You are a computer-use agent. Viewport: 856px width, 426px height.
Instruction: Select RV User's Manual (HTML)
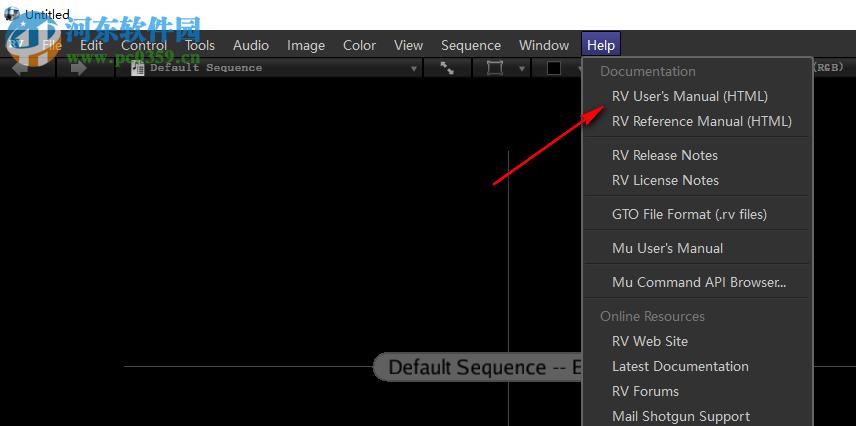(690, 96)
